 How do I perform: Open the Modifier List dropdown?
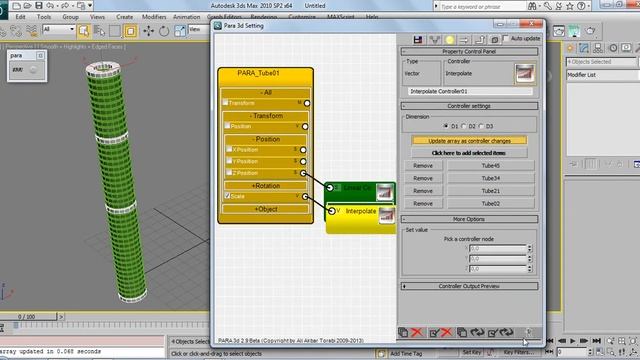602,75
